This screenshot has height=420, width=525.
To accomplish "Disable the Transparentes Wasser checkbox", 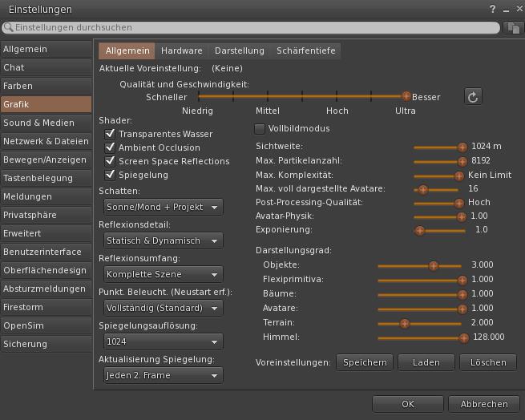I will tap(111, 134).
